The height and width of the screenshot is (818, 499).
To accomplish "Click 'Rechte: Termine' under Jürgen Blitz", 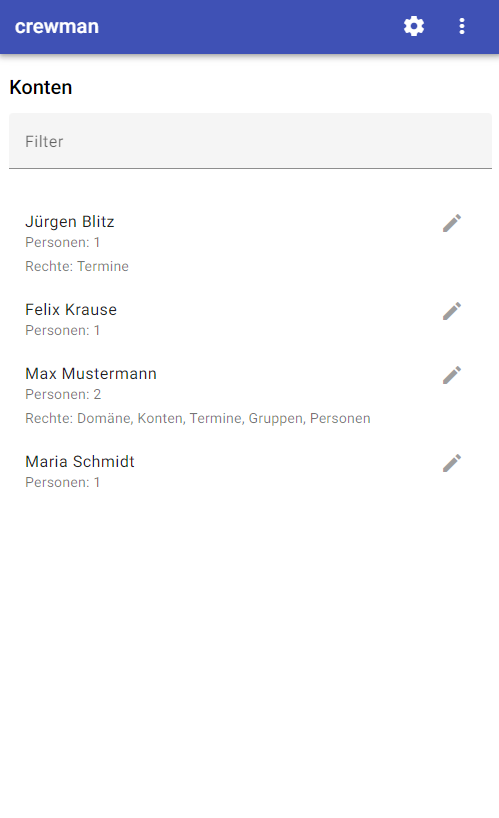I will tap(77, 266).
